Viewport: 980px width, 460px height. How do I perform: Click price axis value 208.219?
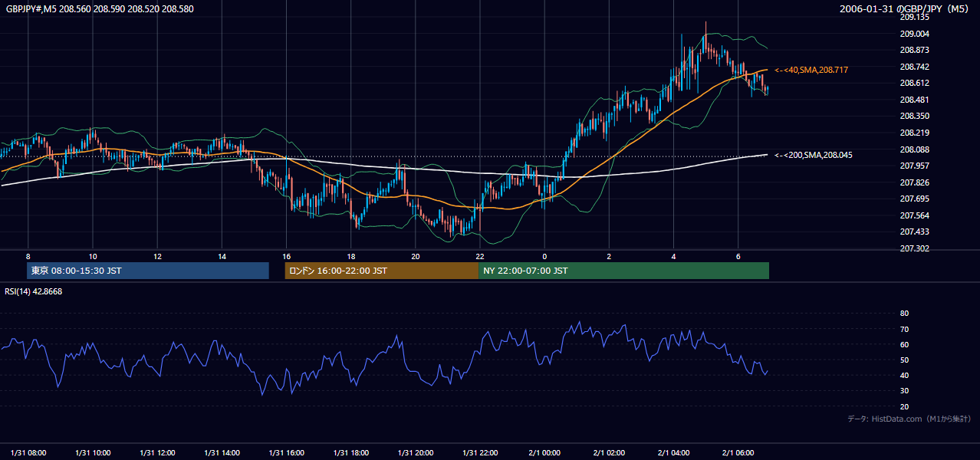[x=914, y=133]
